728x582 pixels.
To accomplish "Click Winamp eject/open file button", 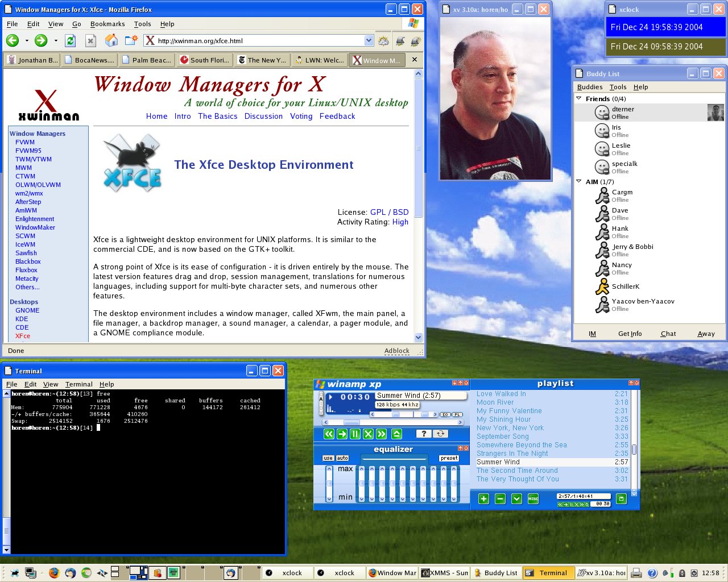I will 396,434.
